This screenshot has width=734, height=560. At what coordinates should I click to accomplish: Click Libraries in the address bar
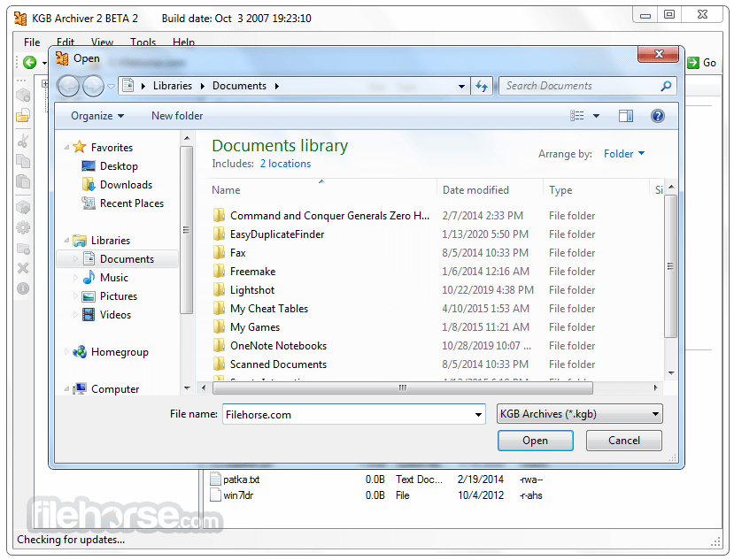tap(173, 86)
